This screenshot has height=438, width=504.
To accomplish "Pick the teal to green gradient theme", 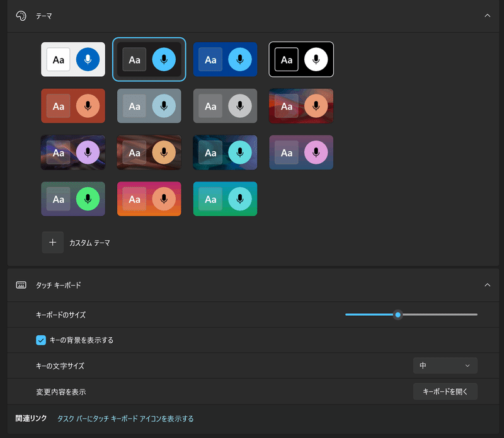I will (225, 199).
